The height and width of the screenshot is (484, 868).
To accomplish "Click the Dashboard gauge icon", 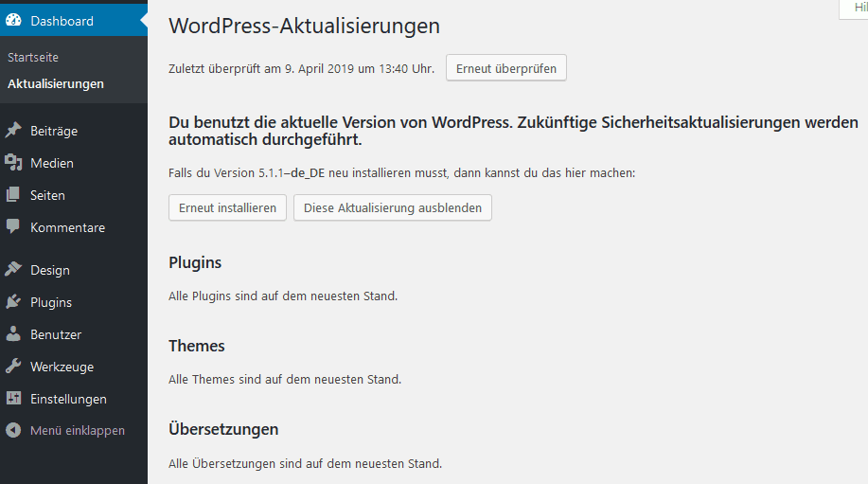I will [13, 21].
